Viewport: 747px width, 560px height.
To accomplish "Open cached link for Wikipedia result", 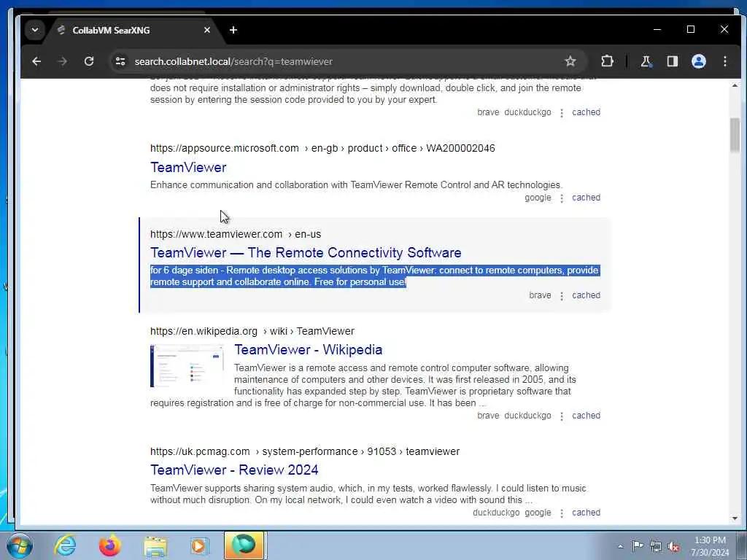I will click(586, 416).
